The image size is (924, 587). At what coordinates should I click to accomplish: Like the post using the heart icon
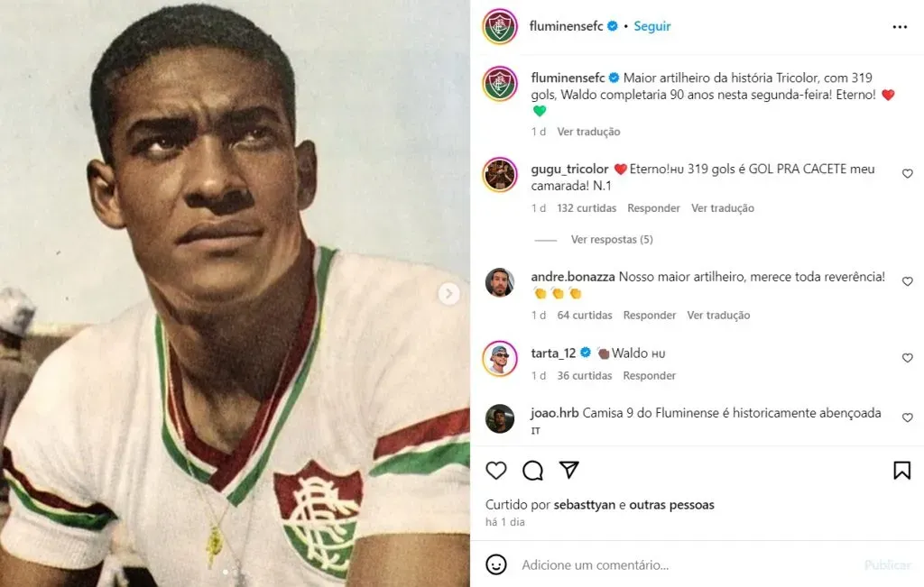tap(495, 471)
